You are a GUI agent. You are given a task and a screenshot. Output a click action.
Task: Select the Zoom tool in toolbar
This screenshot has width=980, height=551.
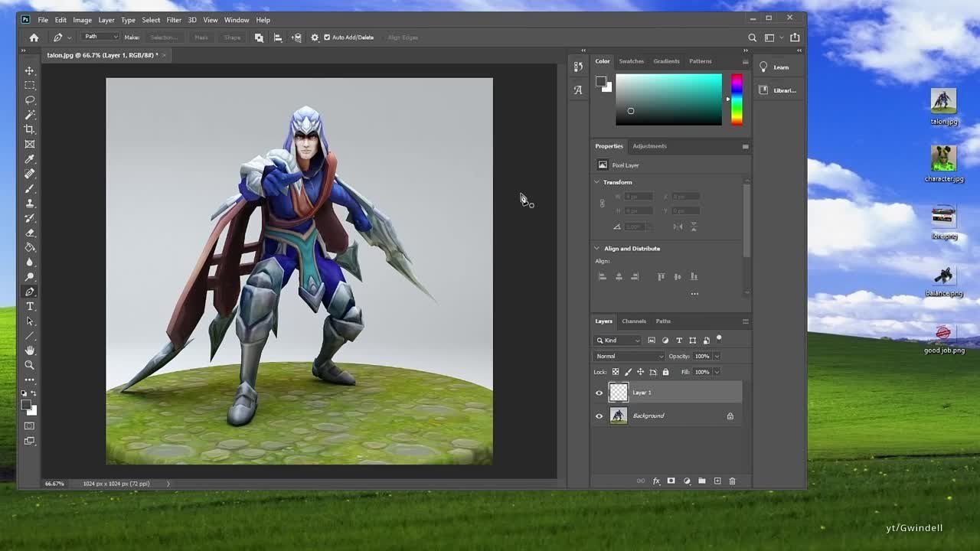[30, 365]
